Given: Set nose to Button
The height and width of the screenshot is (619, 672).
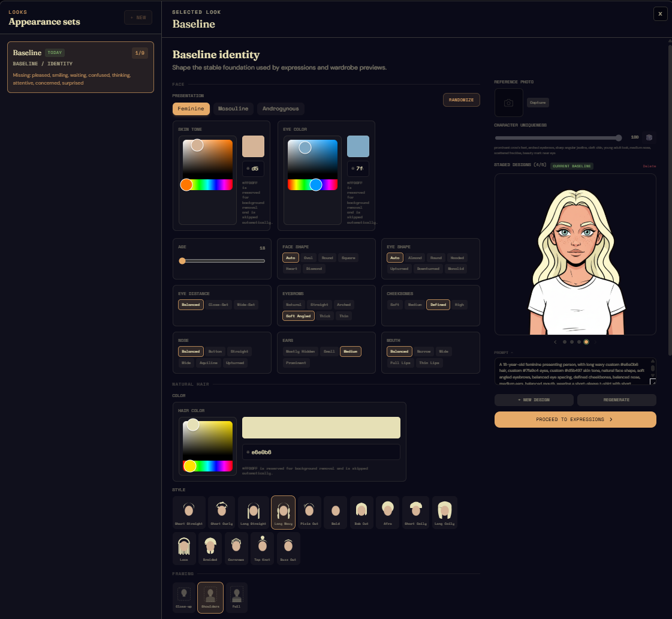Looking at the screenshot, I should tap(215, 351).
